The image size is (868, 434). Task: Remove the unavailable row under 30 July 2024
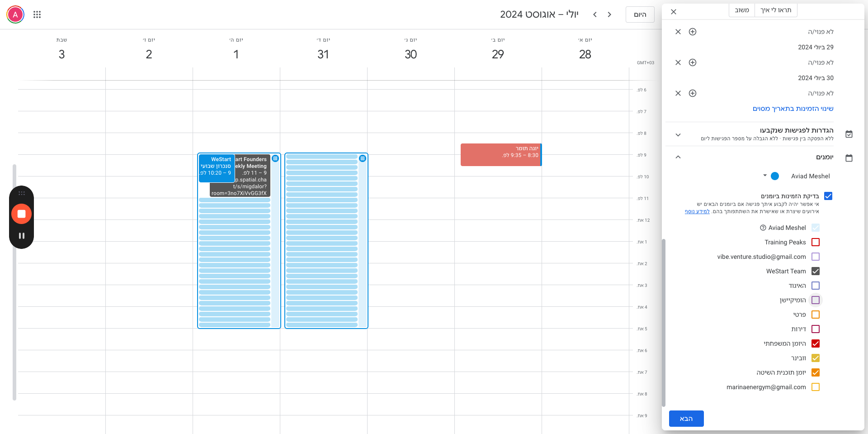(x=678, y=93)
